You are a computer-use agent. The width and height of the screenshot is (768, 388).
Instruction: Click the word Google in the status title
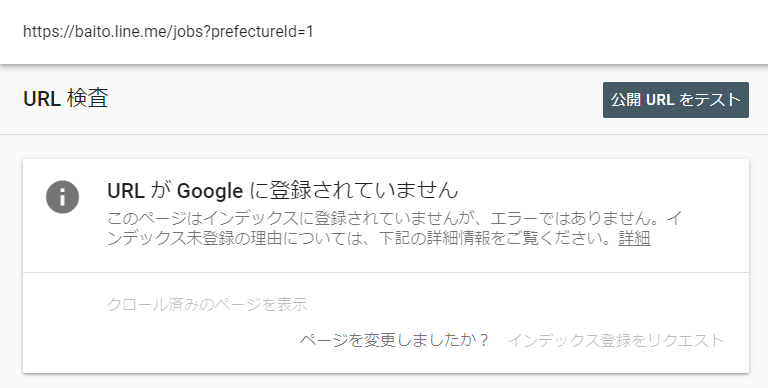[x=210, y=191]
